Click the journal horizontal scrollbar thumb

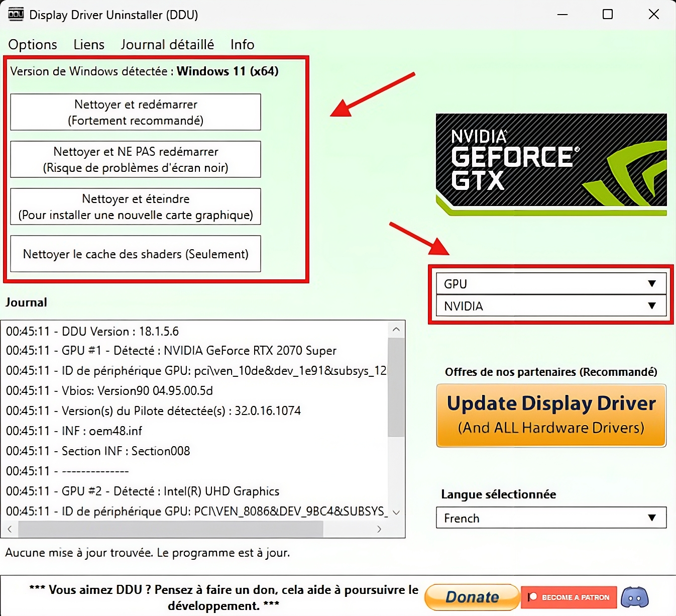(171, 529)
